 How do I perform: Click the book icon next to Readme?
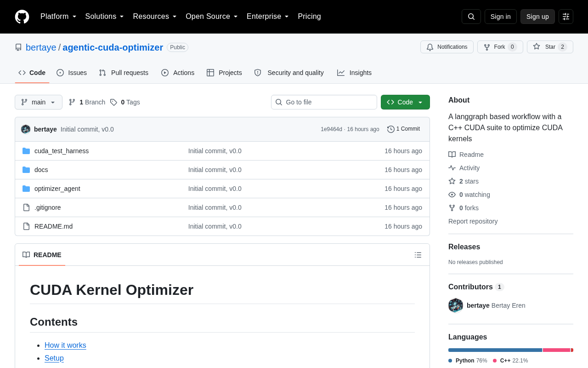click(452, 155)
